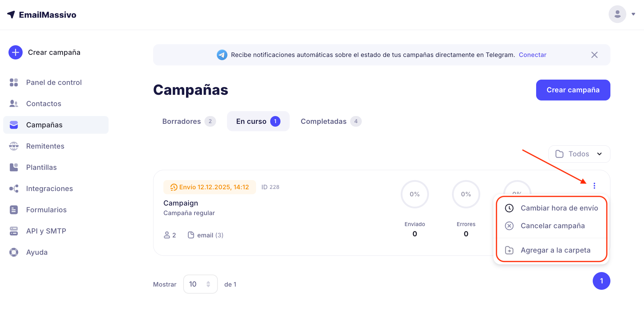
Task: Open Integraciones from the sidebar
Action: 49,189
